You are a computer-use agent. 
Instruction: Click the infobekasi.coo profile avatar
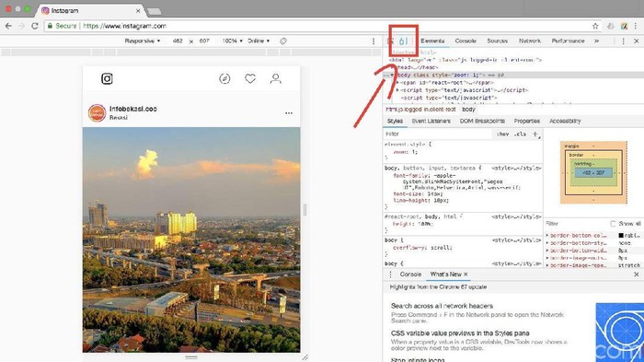[97, 112]
